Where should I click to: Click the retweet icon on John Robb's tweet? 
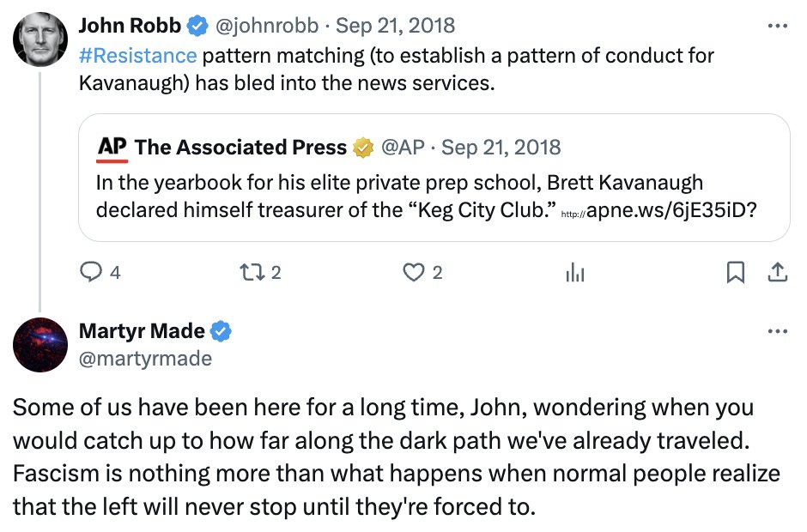coord(250,273)
